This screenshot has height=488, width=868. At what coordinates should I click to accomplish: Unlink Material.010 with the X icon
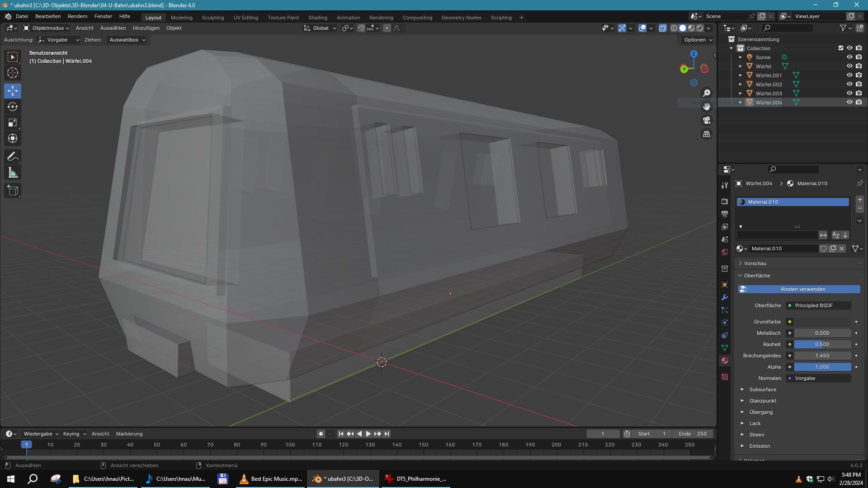[x=842, y=249]
